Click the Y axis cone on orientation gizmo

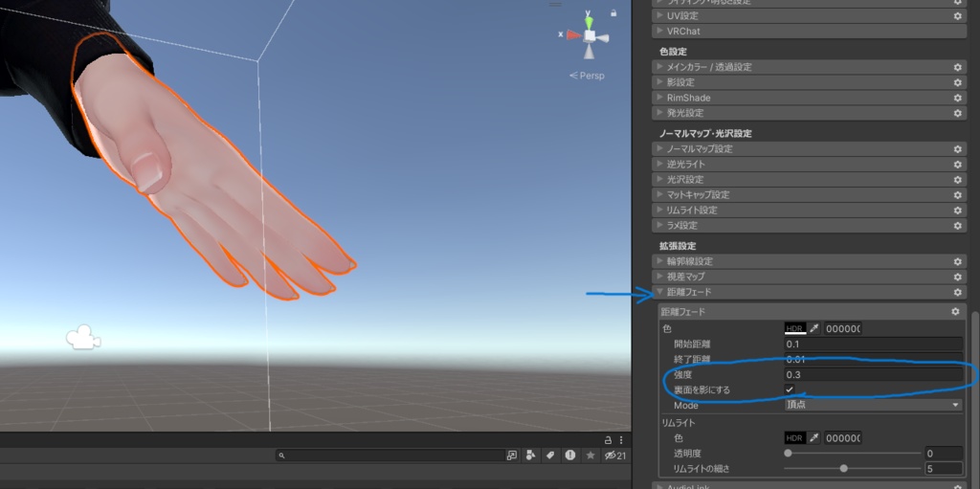pos(589,21)
